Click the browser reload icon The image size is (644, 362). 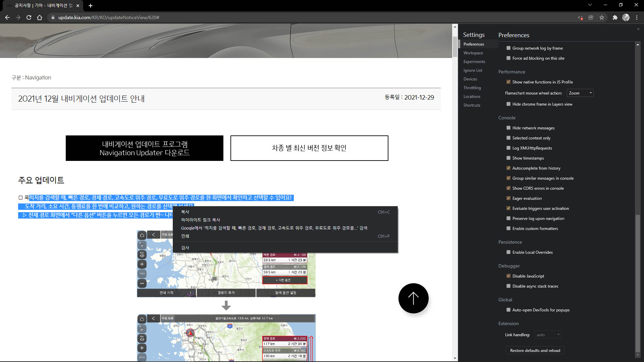(29, 17)
